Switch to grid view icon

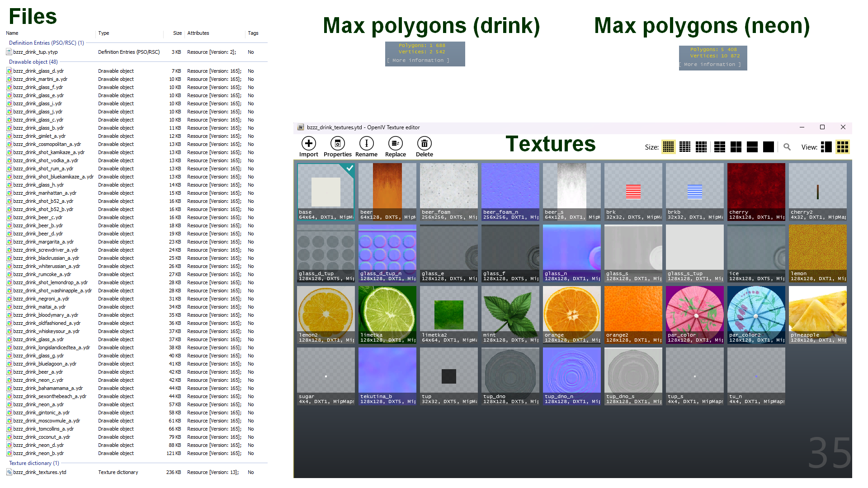843,147
